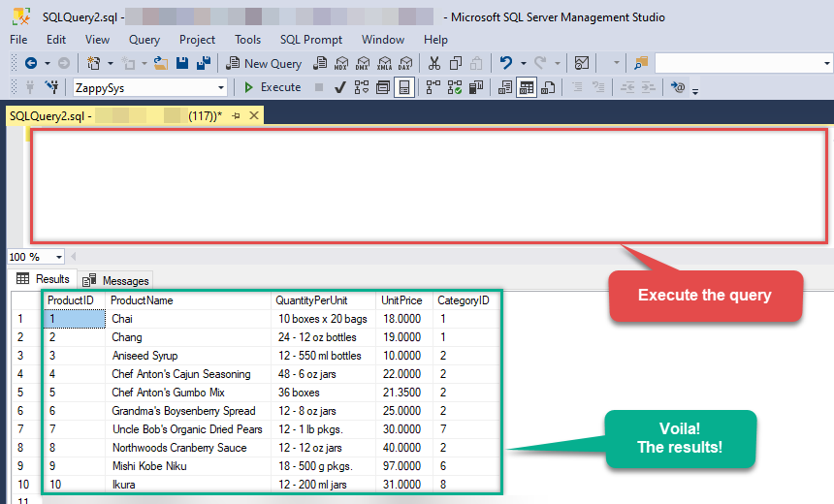Open the ZappySys database dropdown
Viewport: 834px width, 504px height.
(221, 88)
